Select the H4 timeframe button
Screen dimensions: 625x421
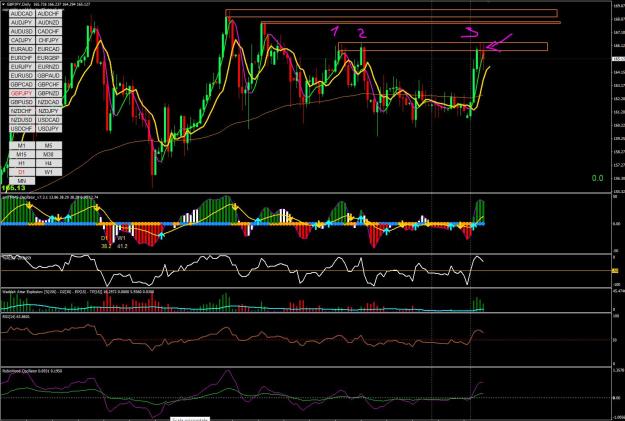[x=49, y=163]
